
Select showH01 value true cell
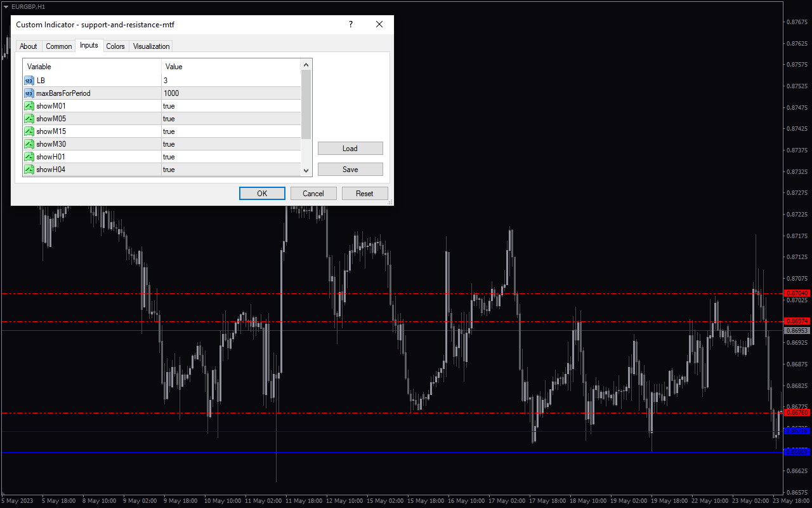pos(231,157)
